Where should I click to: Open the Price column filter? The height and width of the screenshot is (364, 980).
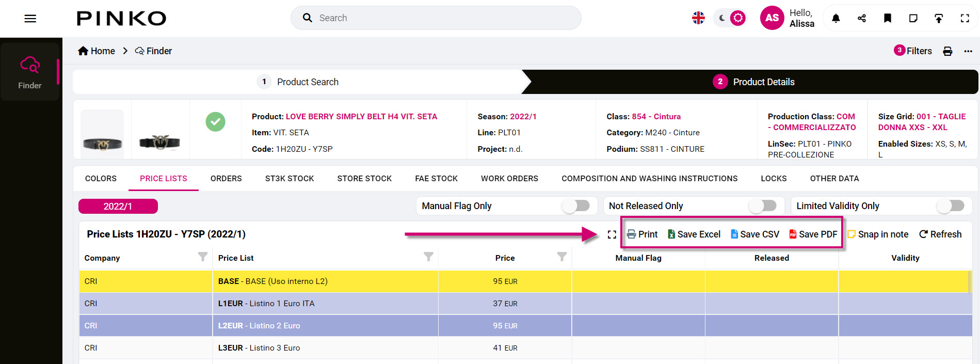tap(562, 257)
